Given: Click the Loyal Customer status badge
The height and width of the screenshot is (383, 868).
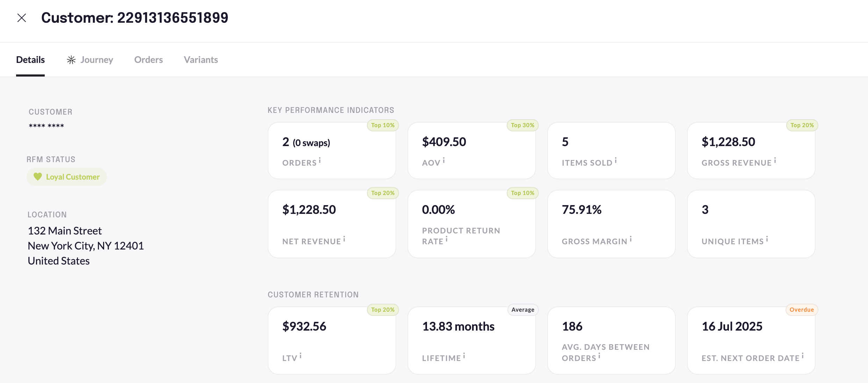Looking at the screenshot, I should [67, 176].
